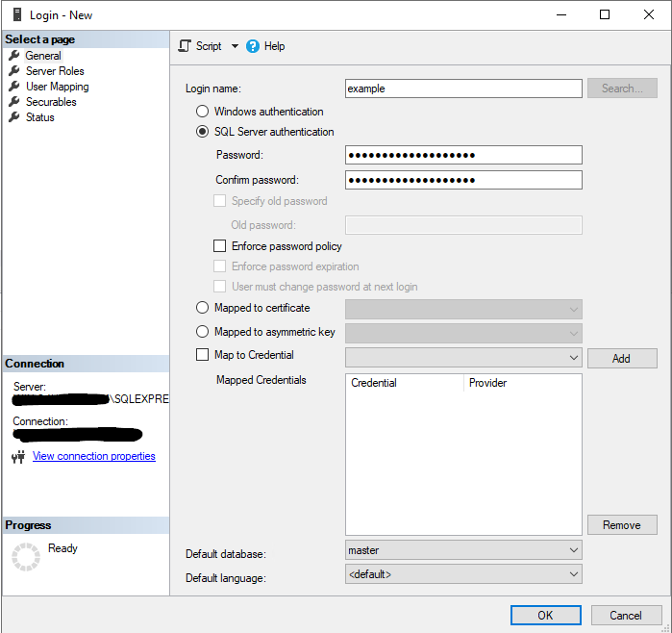Click the wrench icon beside Status
The image size is (672, 633).
(x=14, y=117)
